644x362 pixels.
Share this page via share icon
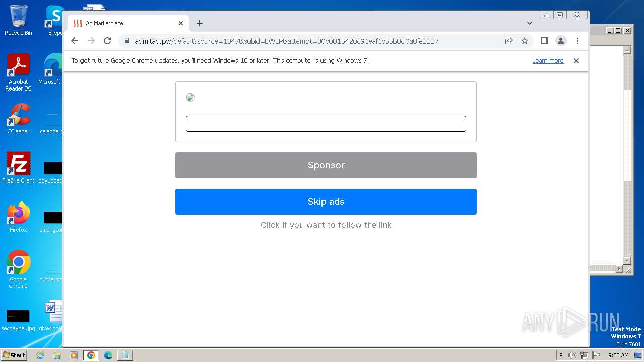click(509, 41)
